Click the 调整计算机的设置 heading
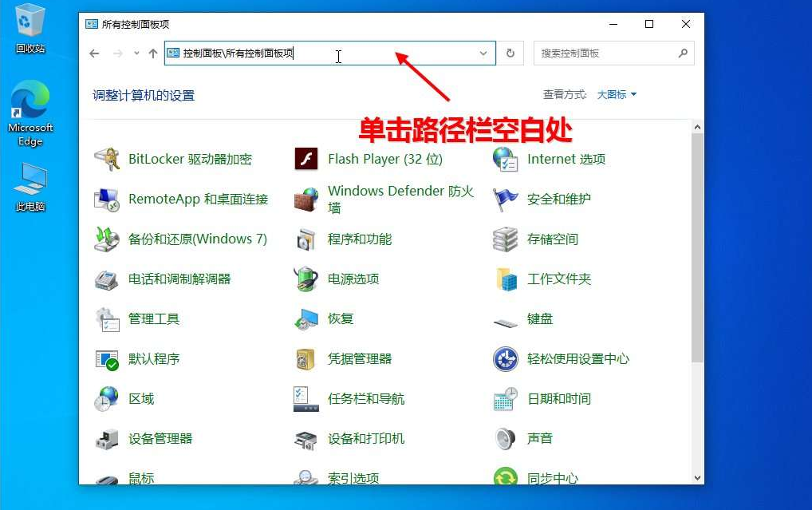The height and width of the screenshot is (510, 812). coord(144,95)
